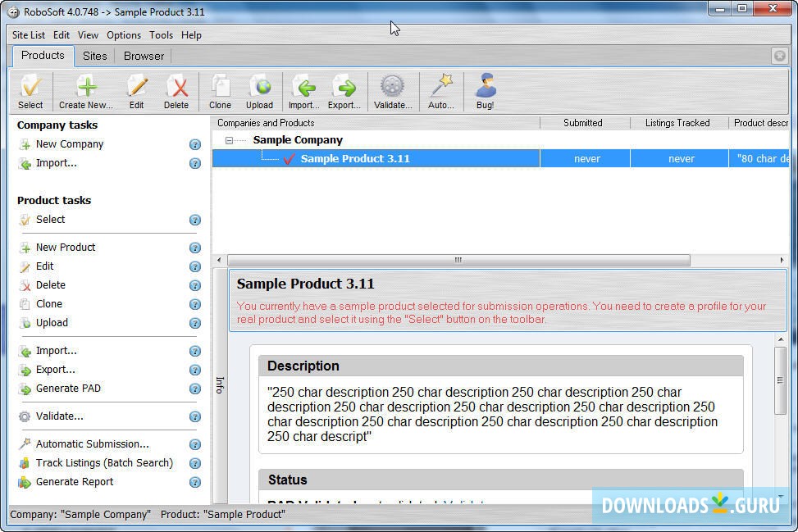
Task: Collapse the Sample Company tree node
Action: point(229,140)
